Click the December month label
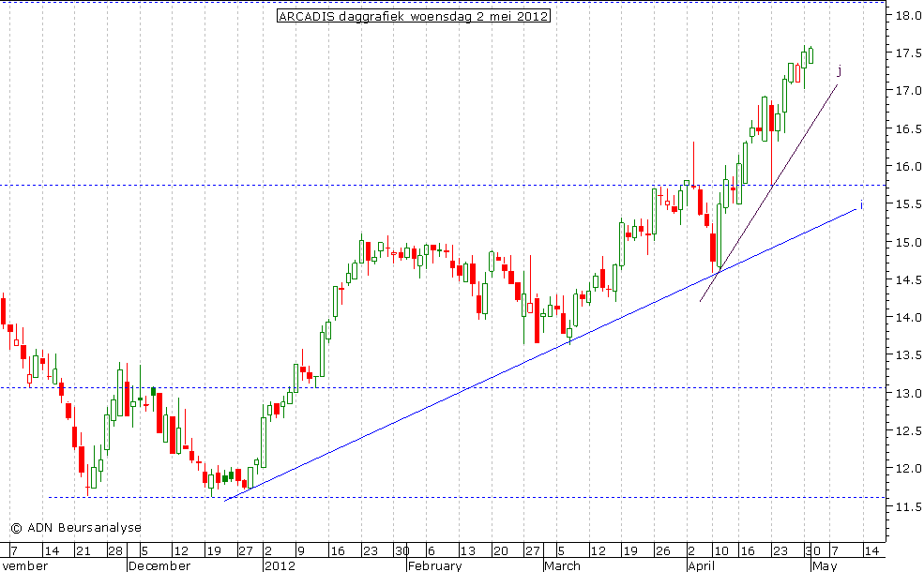This screenshot has height=572, width=924. coord(159,565)
